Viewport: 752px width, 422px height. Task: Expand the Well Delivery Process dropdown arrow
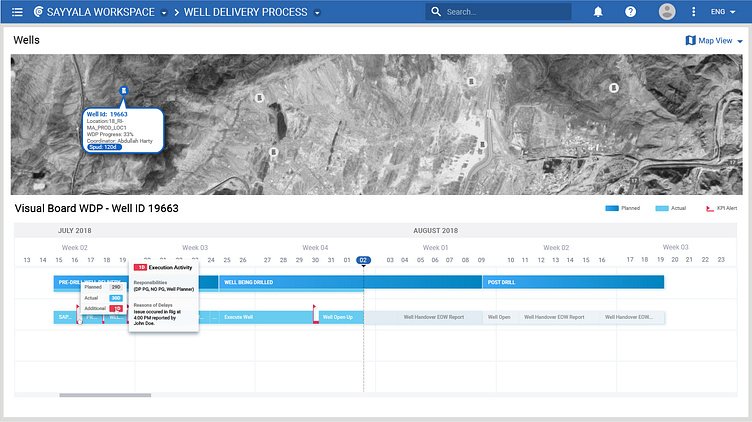[x=317, y=13]
